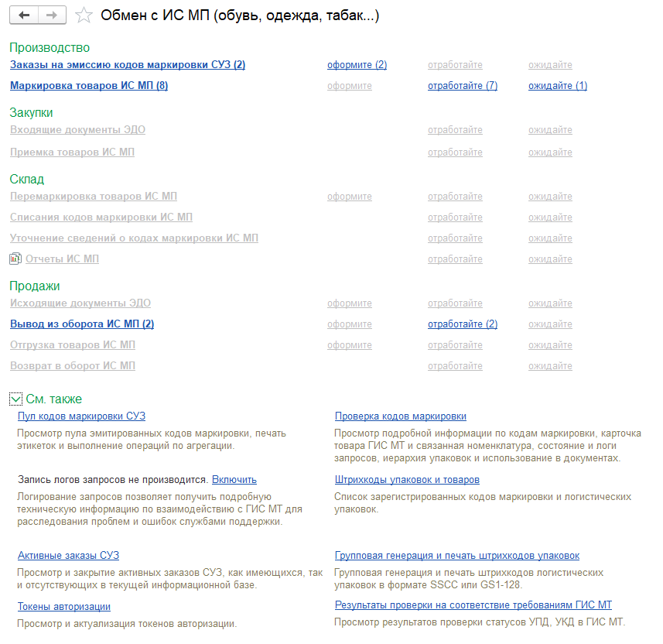Enable request logging via Включить link
This screenshot has width=663, height=644.
tap(234, 479)
